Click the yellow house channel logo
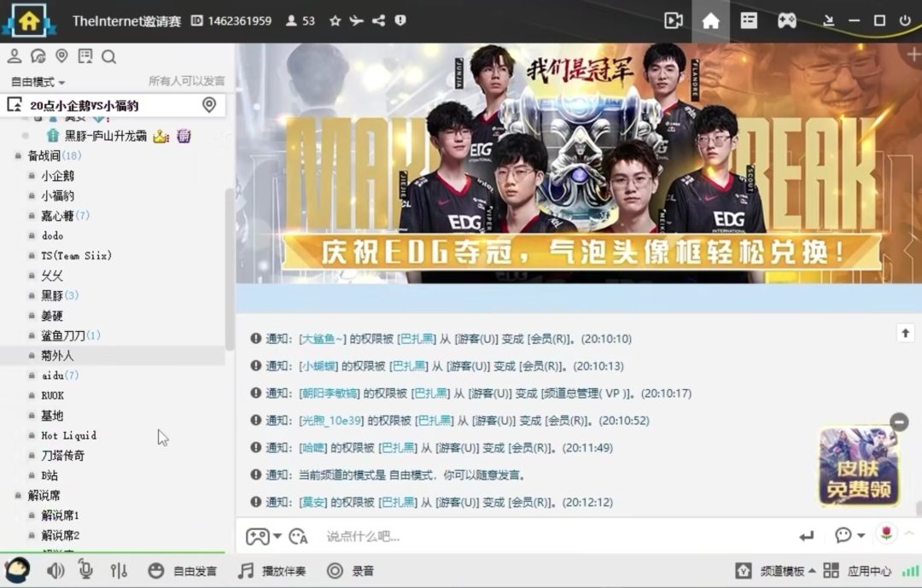 (x=28, y=21)
